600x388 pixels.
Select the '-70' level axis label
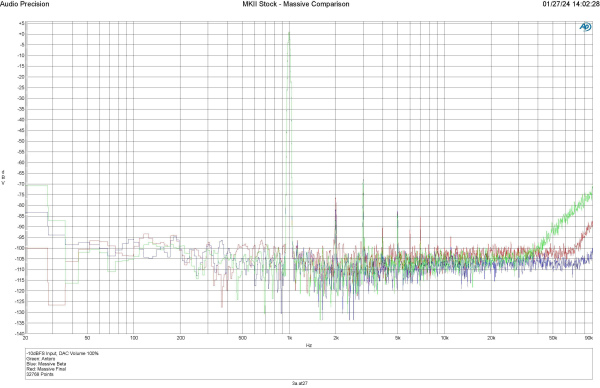[21, 184]
